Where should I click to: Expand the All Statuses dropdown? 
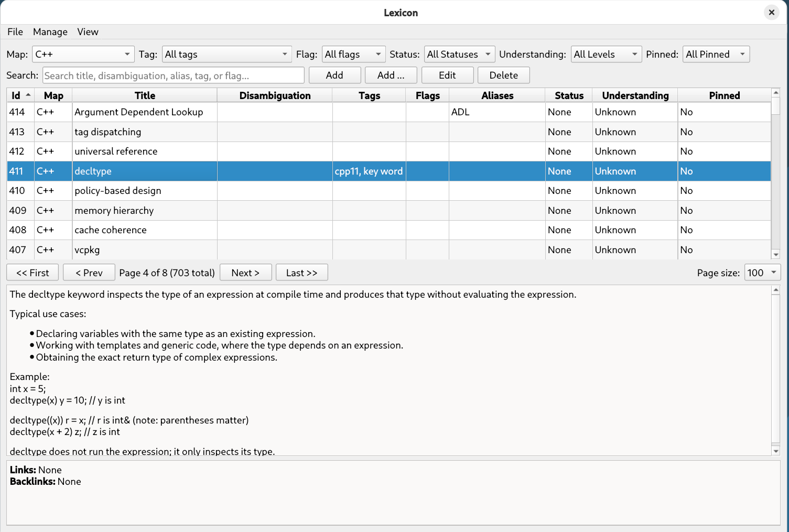coord(459,55)
